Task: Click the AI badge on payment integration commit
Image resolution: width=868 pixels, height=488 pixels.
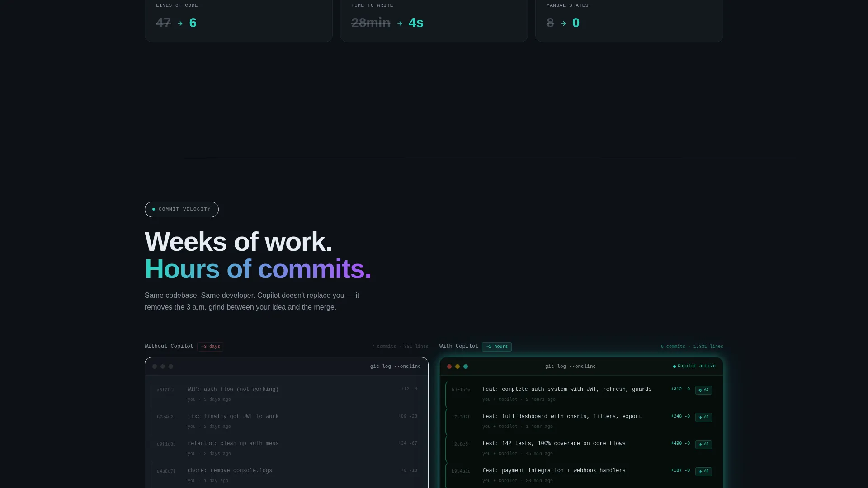Action: point(703,471)
